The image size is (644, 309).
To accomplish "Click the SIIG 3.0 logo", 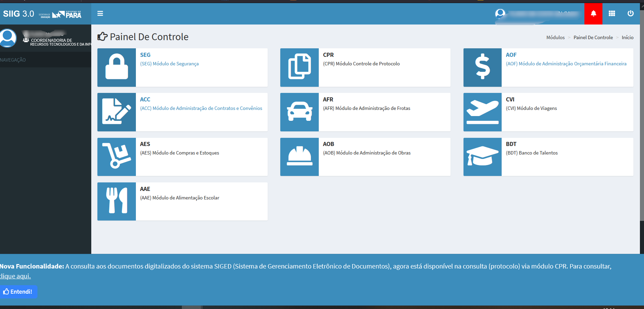I will click(x=18, y=14).
